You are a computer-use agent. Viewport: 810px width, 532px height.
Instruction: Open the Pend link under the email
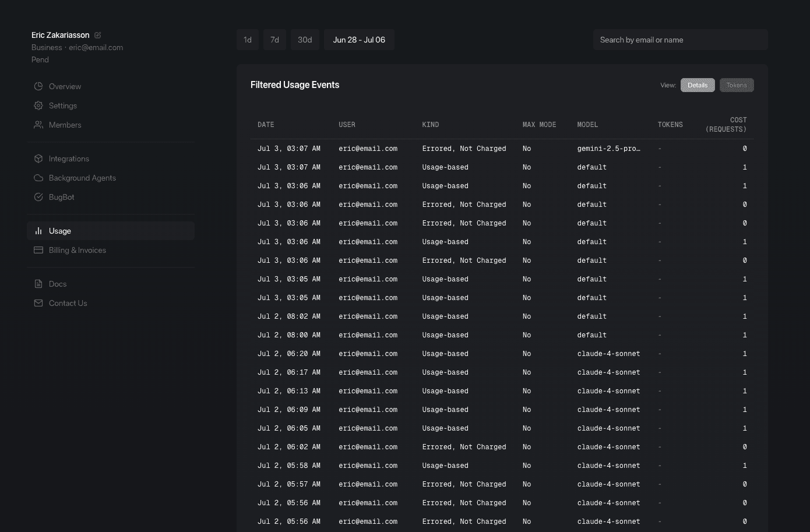(40, 59)
